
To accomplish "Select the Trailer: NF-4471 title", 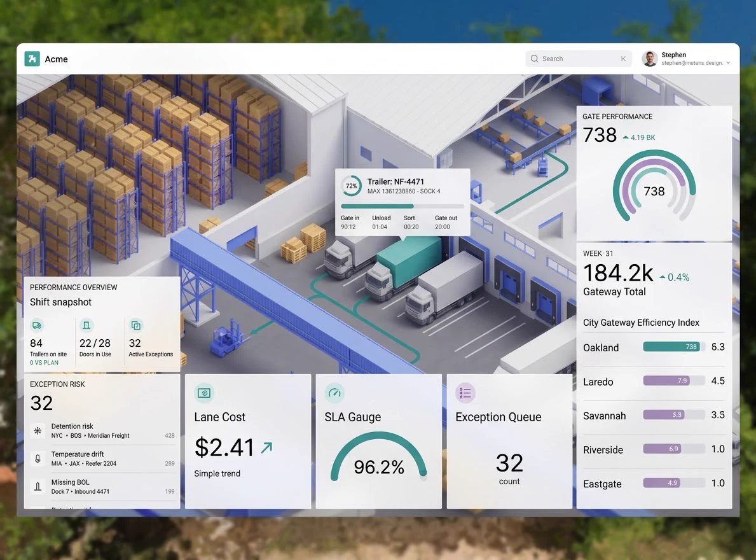I will tap(396, 182).
